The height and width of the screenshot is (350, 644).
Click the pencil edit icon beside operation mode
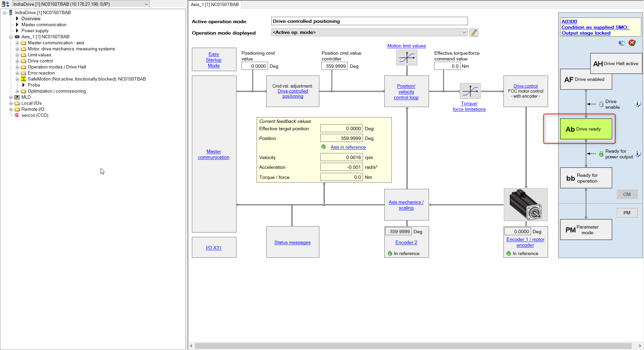click(474, 33)
